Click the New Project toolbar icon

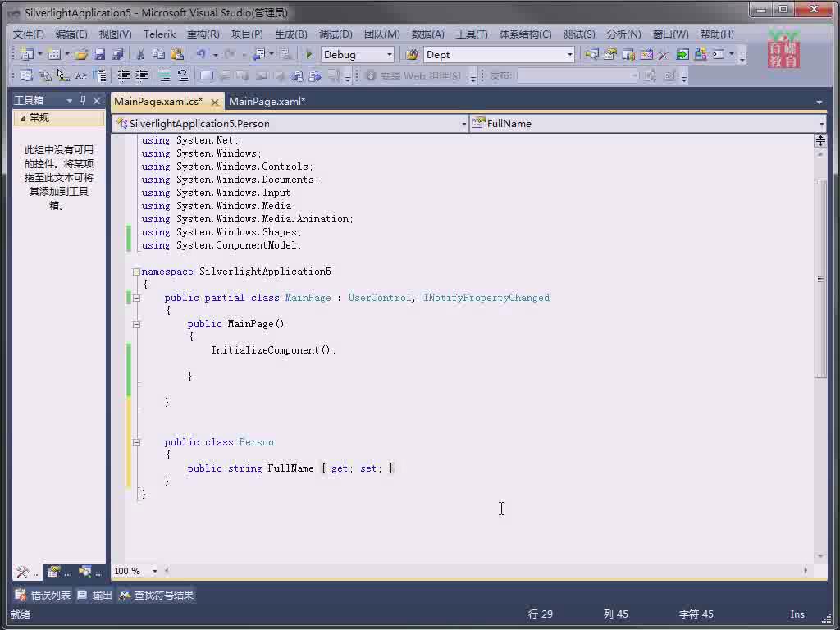[26, 54]
